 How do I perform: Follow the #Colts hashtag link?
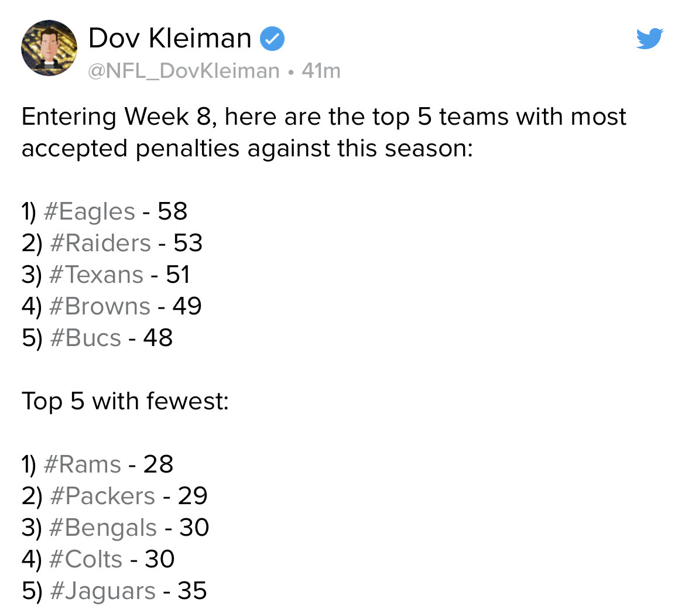click(86, 559)
